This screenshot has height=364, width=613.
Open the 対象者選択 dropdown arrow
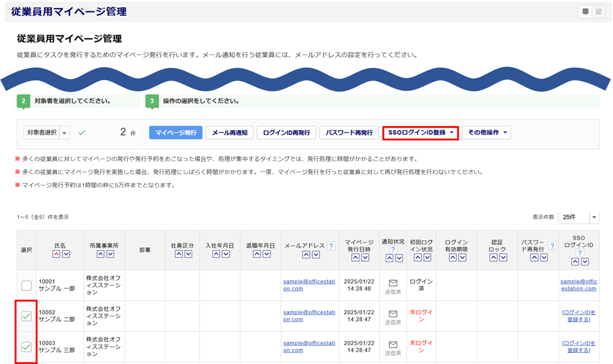tap(64, 133)
